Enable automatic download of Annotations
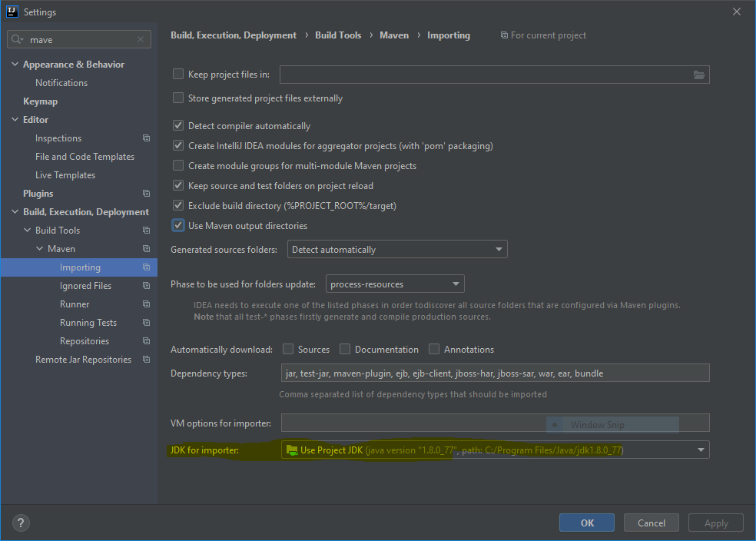The height and width of the screenshot is (541, 756). click(x=434, y=349)
